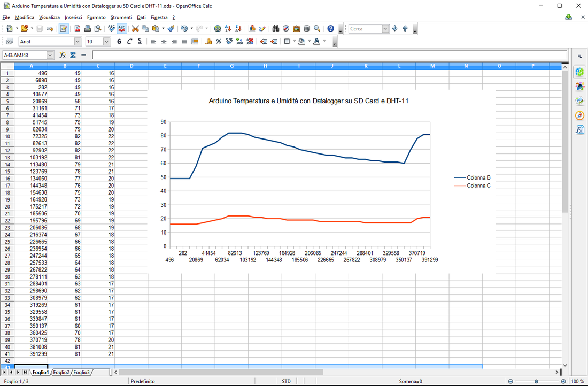Open the Strumenti menu
Image resolution: width=588 pixels, height=386 pixels.
coord(121,17)
